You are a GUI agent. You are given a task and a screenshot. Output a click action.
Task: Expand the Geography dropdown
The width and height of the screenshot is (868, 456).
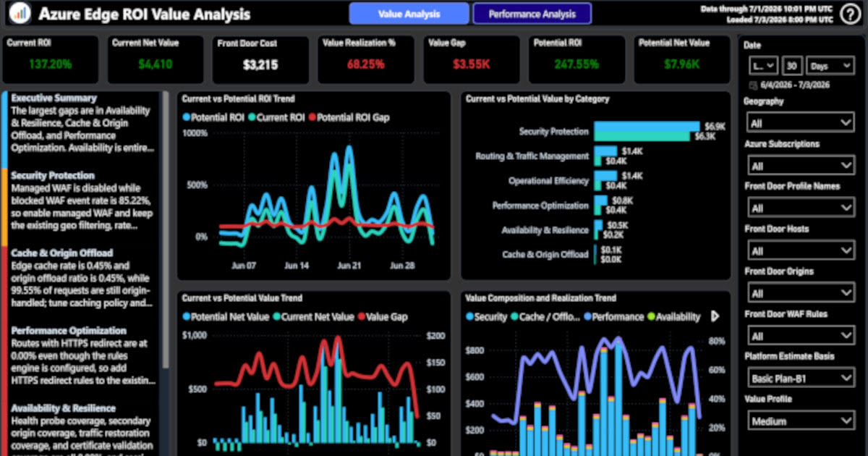[799, 123]
